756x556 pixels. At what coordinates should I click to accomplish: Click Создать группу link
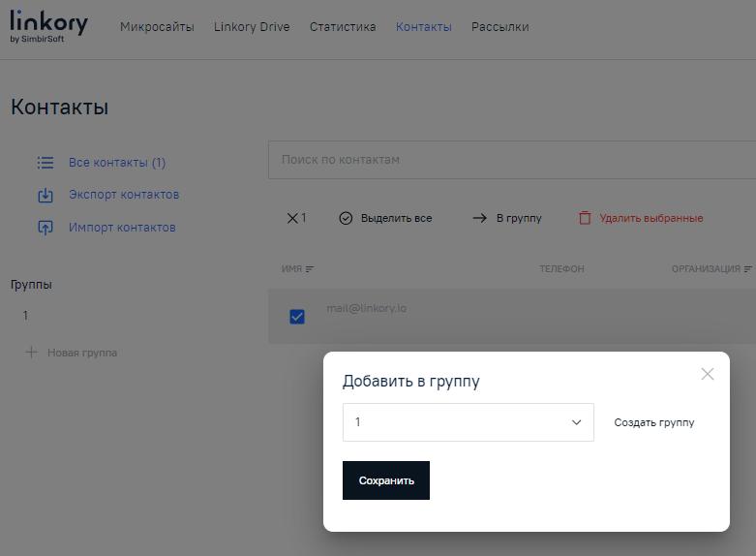pyautogui.click(x=653, y=422)
